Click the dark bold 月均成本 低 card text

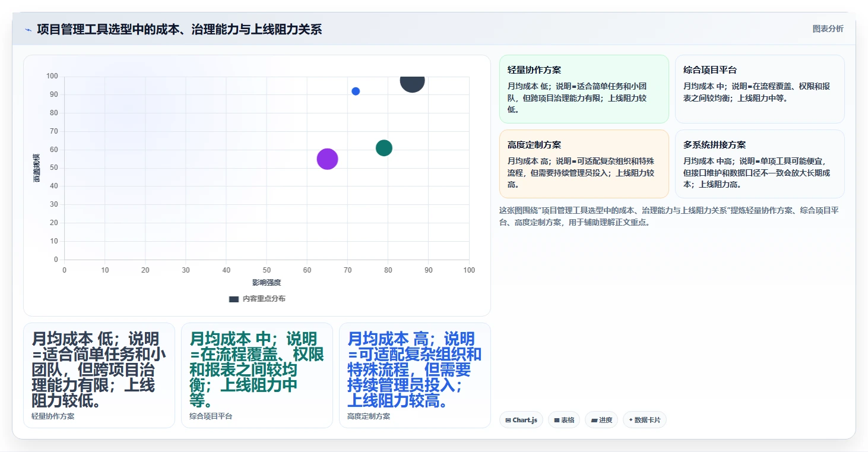[99, 369]
